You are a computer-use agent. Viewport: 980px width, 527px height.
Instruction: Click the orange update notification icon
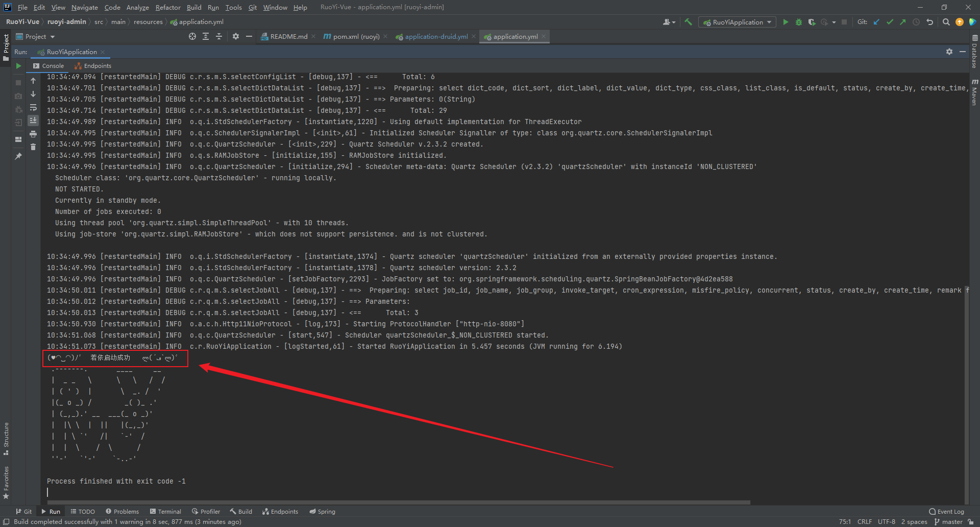coord(960,22)
